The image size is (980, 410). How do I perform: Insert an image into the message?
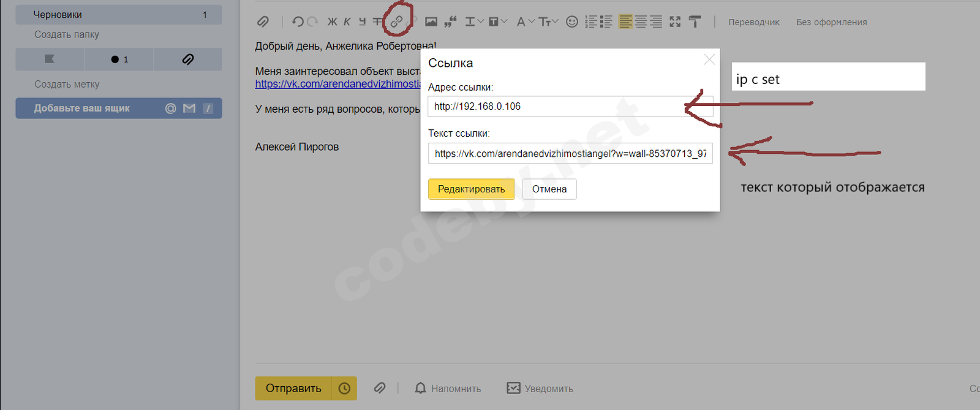[431, 22]
